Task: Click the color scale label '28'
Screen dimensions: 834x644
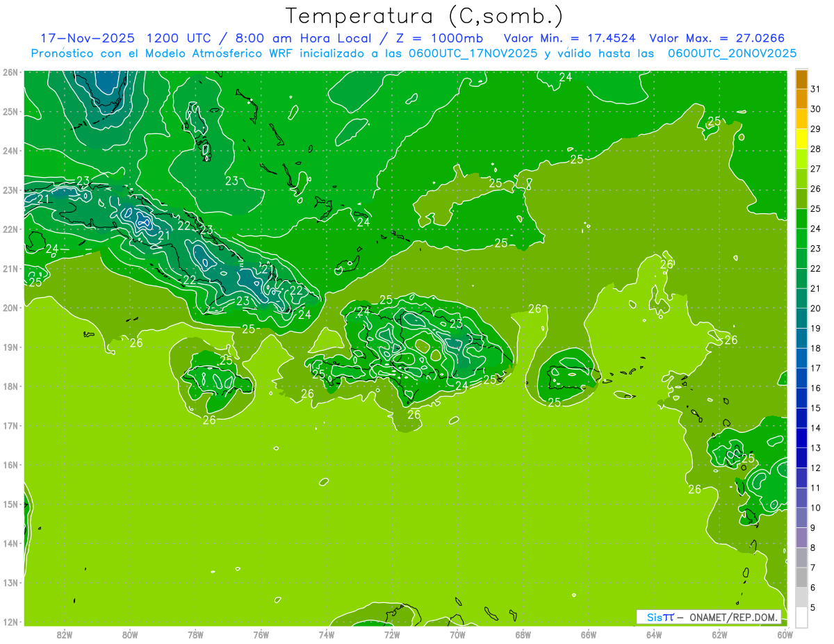Action: [x=815, y=149]
